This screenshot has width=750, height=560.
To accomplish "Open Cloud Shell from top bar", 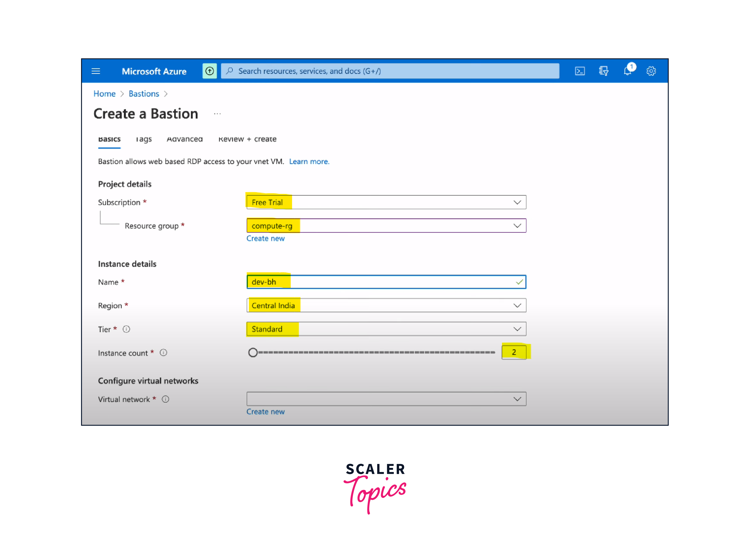I will pos(580,71).
